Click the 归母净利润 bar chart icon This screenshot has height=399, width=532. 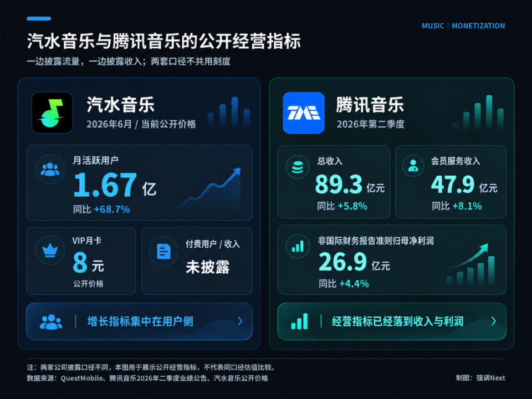point(298,246)
